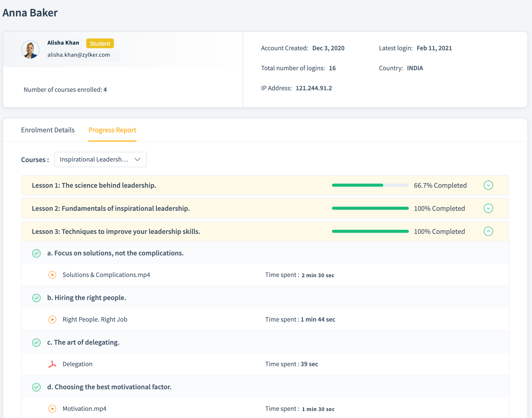
Task: Expand Lesson 2 using its chevron
Action: point(488,208)
